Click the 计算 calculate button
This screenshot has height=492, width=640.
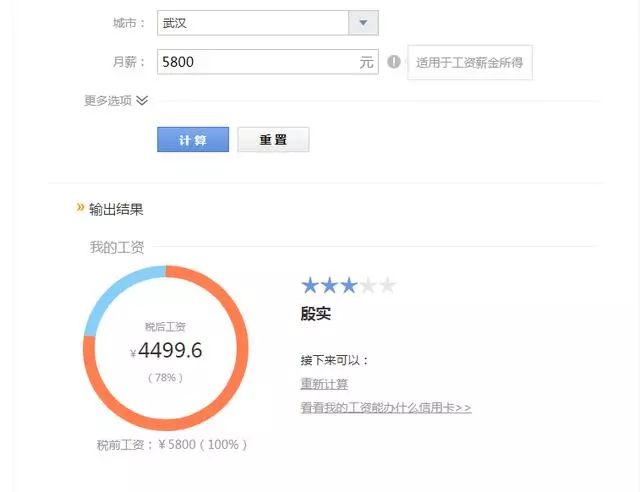193,140
